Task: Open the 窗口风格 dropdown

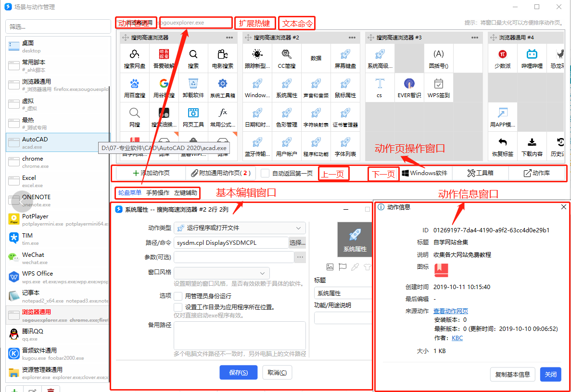Action: coord(222,273)
